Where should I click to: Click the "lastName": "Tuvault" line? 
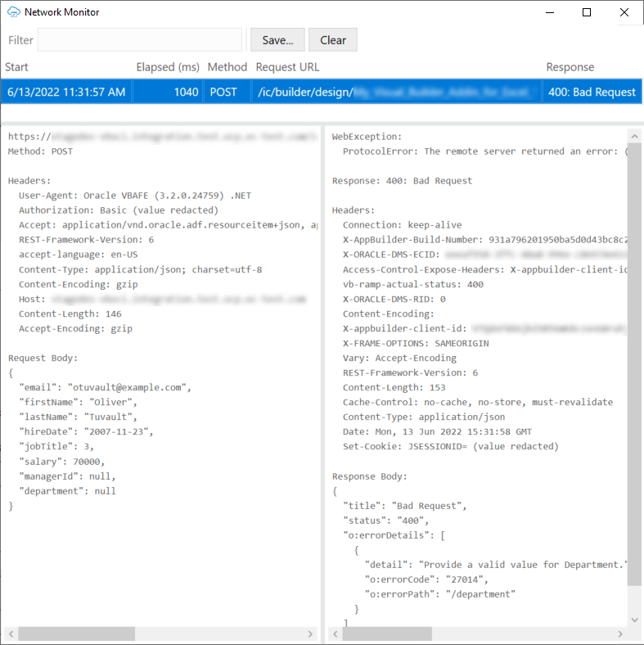coord(78,417)
